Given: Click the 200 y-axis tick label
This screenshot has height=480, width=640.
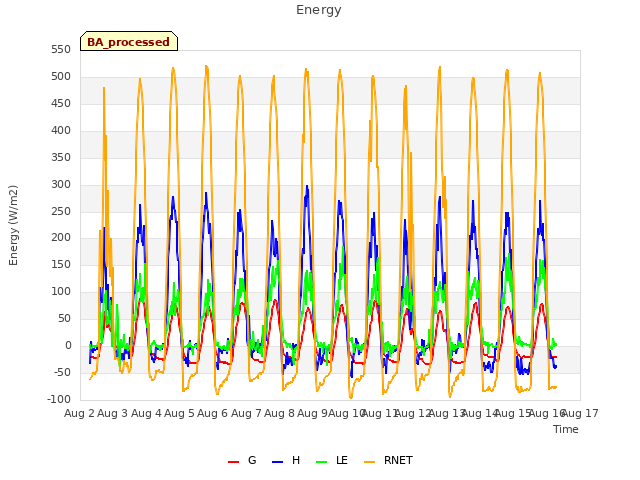Looking at the screenshot, I should click(61, 238).
